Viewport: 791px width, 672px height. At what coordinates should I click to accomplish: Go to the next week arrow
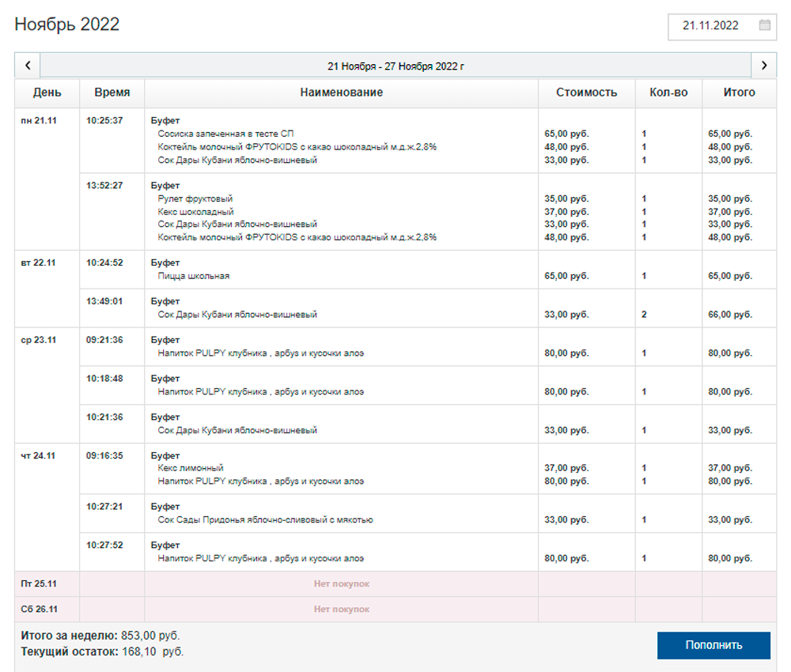[x=764, y=66]
